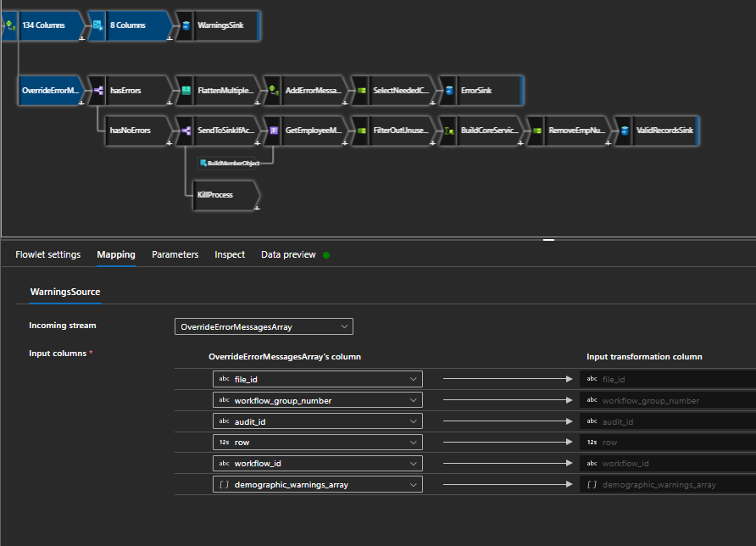Click the conditional split icon beside hasErrors
This screenshot has width=756, height=546.
click(x=98, y=90)
